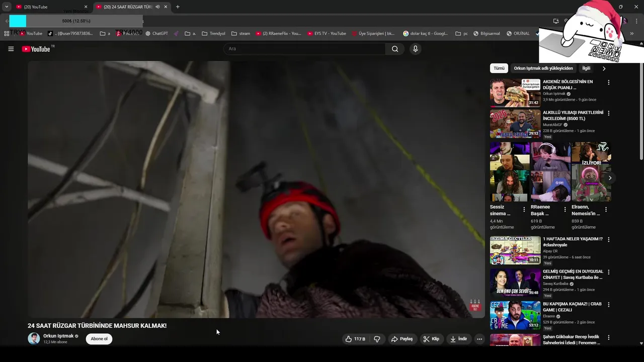Like the video with thumbs-up icon

355,339
